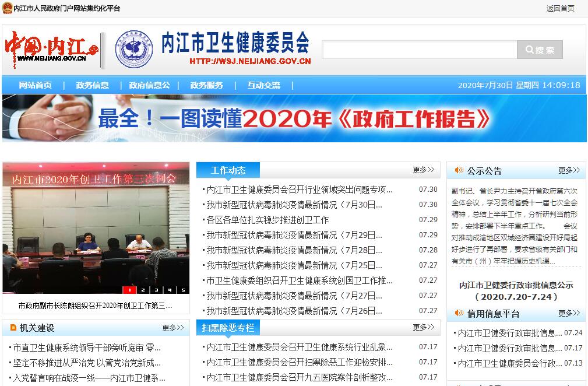The image size is (588, 386).
Task: Open the 创卫工作第三次例会 slideshow photo
Action: 96,228
